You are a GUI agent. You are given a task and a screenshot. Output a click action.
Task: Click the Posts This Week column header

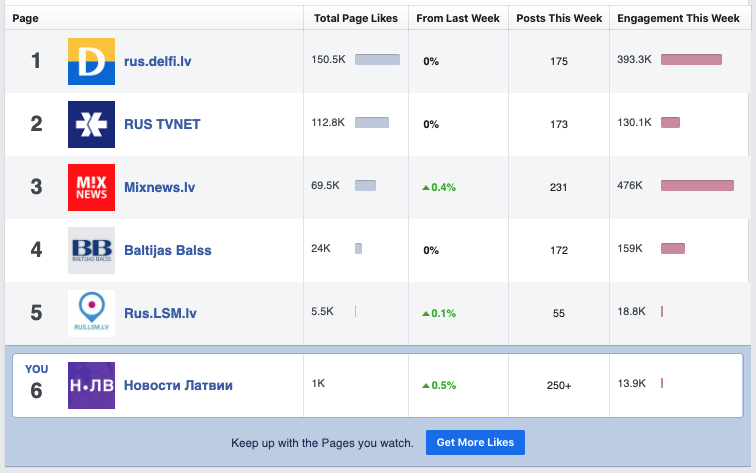pos(559,18)
